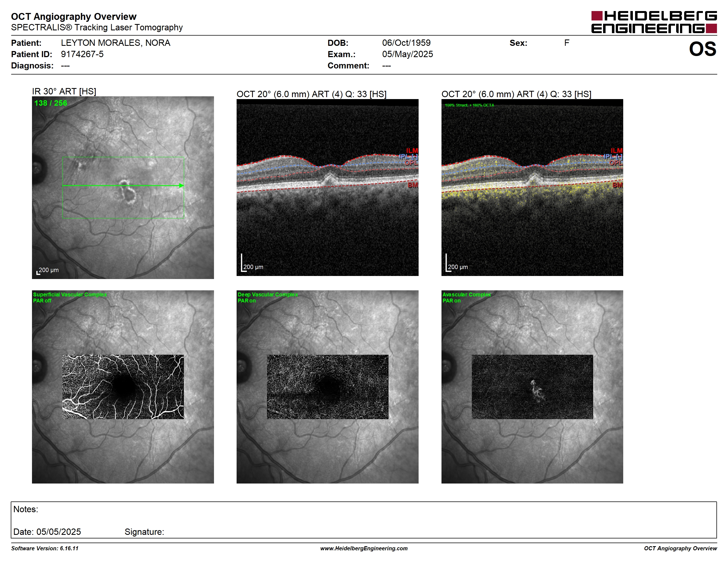Click the 'OCT Angiography Overview' title

(74, 16)
